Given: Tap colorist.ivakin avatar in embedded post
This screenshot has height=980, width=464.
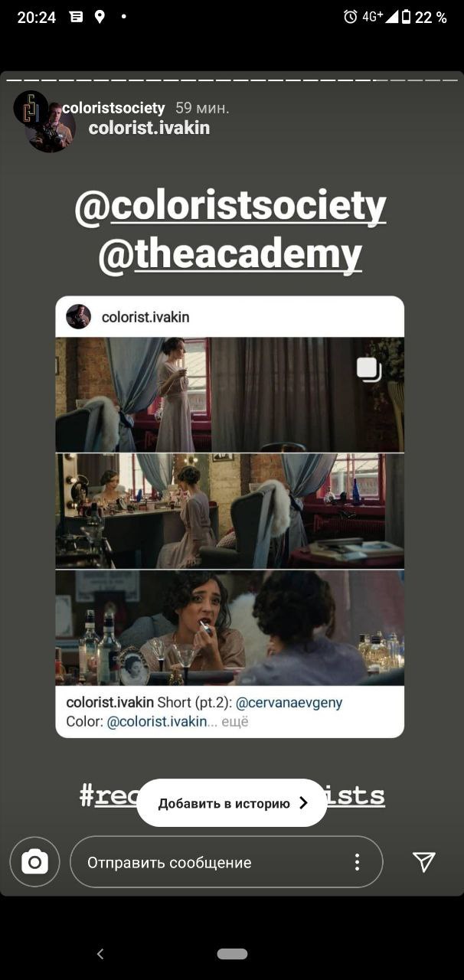Looking at the screenshot, I should pyautogui.click(x=78, y=316).
